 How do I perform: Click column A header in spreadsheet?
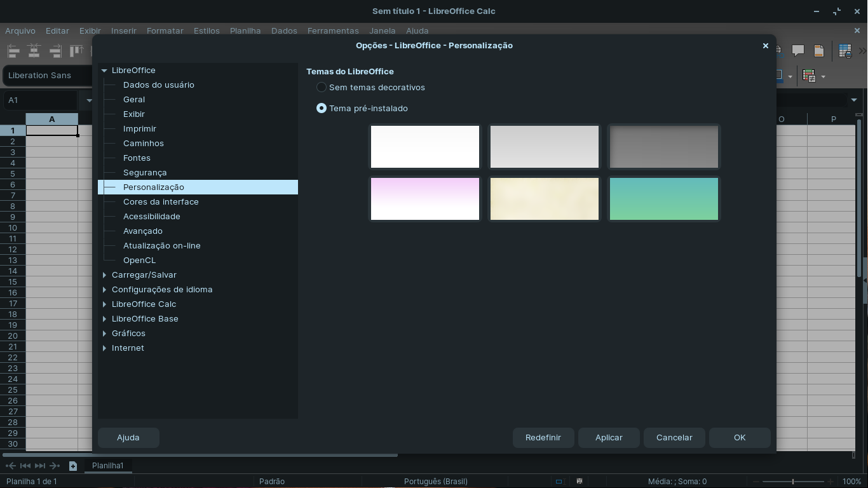[x=52, y=119]
